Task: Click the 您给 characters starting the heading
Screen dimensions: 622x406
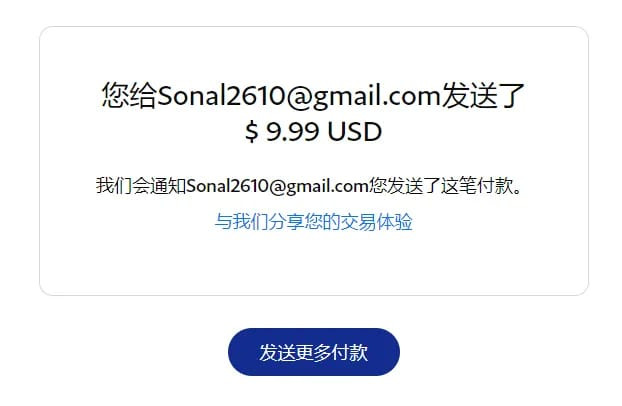Action: pos(130,95)
